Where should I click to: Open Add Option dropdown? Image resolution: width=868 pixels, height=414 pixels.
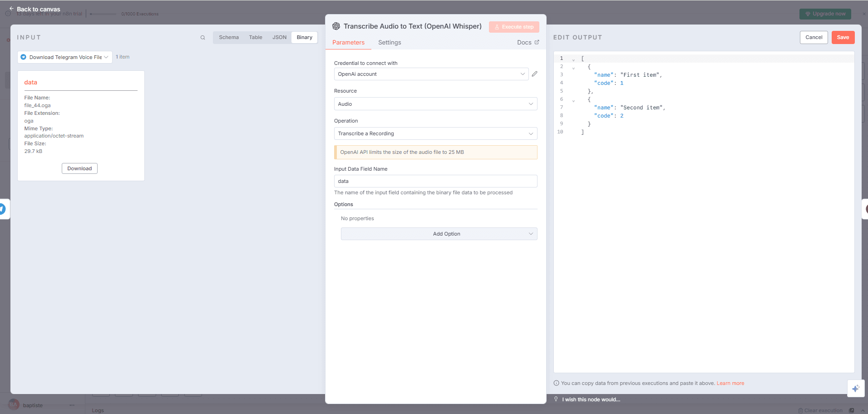(439, 234)
